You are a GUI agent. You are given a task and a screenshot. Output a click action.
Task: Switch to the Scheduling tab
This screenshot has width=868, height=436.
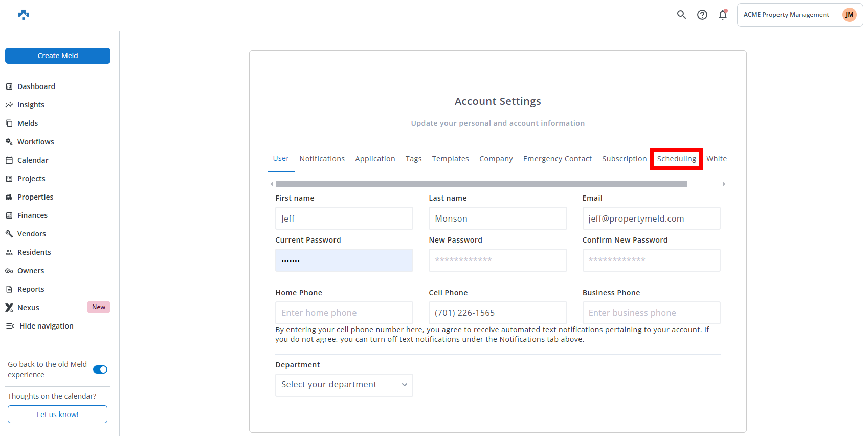676,159
